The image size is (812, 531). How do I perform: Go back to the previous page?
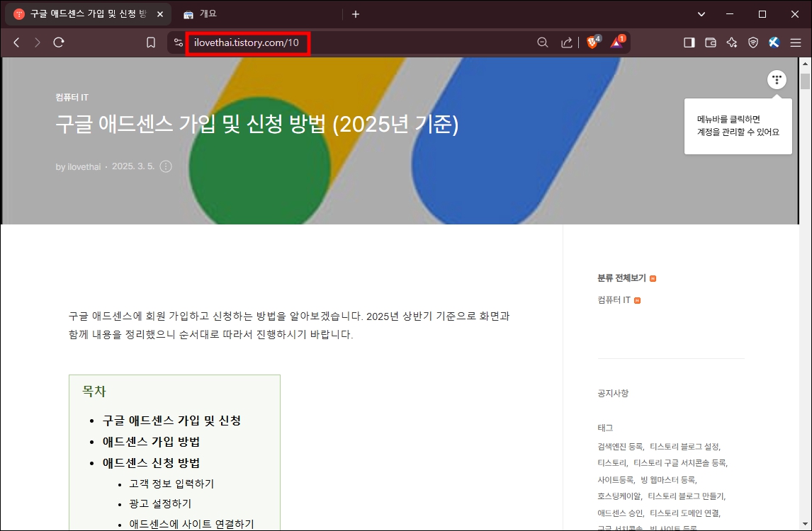point(16,42)
